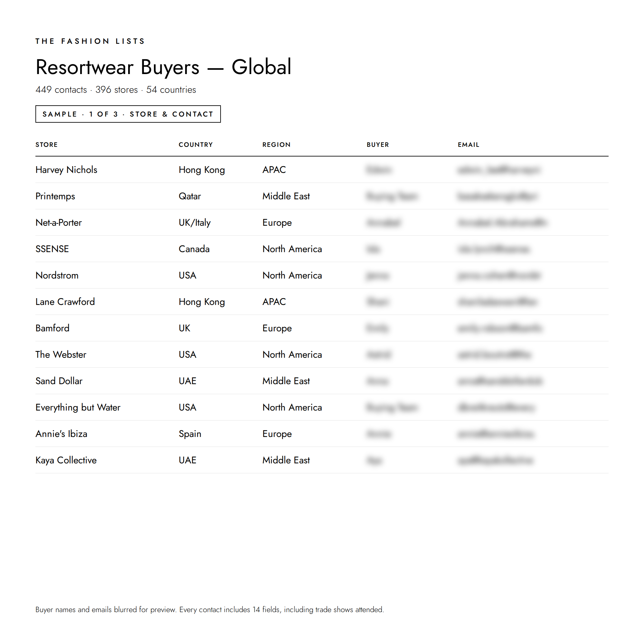
Task: Click the STORE column header
Action: pyautogui.click(x=47, y=145)
